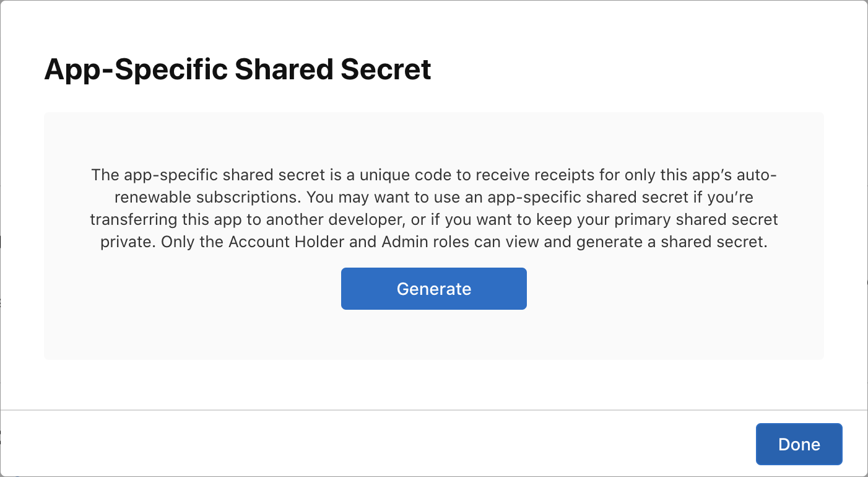The image size is (868, 477).
Task: Click the horizontal divider above Done
Action: pos(433,410)
